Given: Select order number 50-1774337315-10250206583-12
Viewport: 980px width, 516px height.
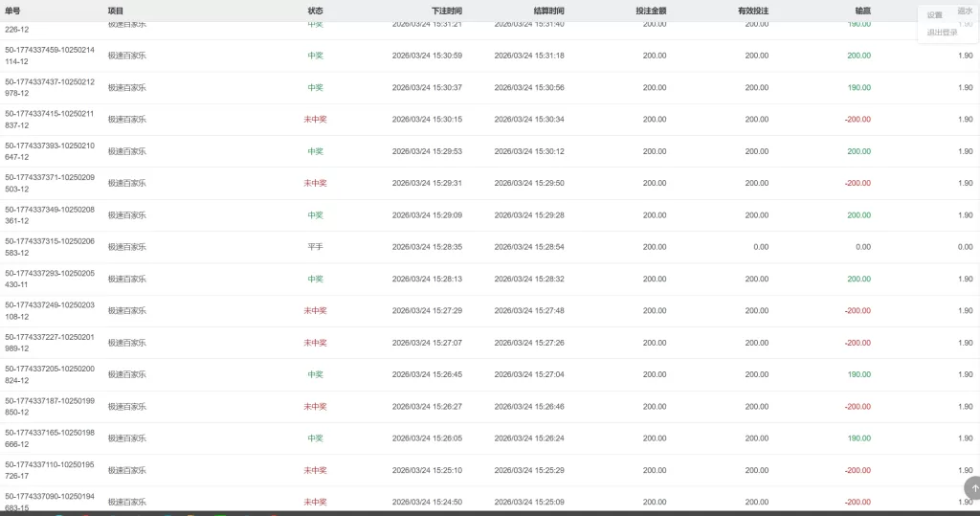Looking at the screenshot, I should pos(50,247).
